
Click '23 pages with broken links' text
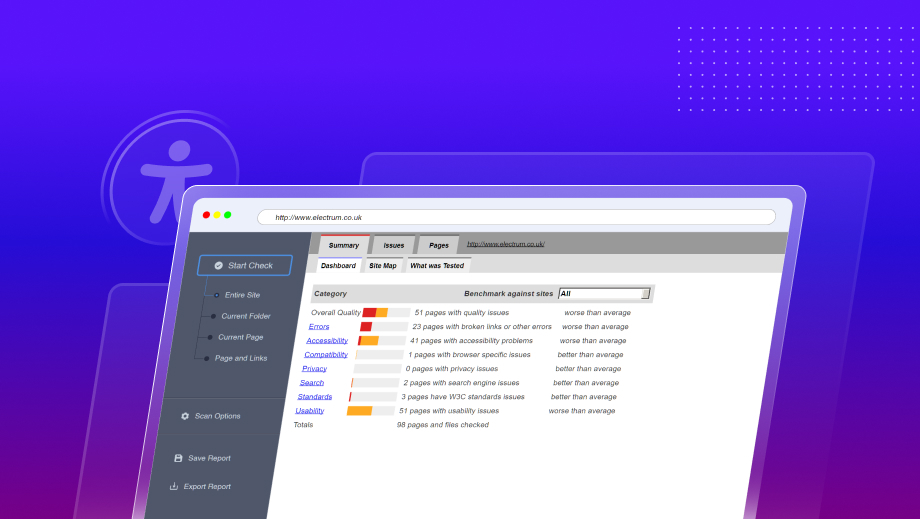pyautogui.click(x=482, y=327)
